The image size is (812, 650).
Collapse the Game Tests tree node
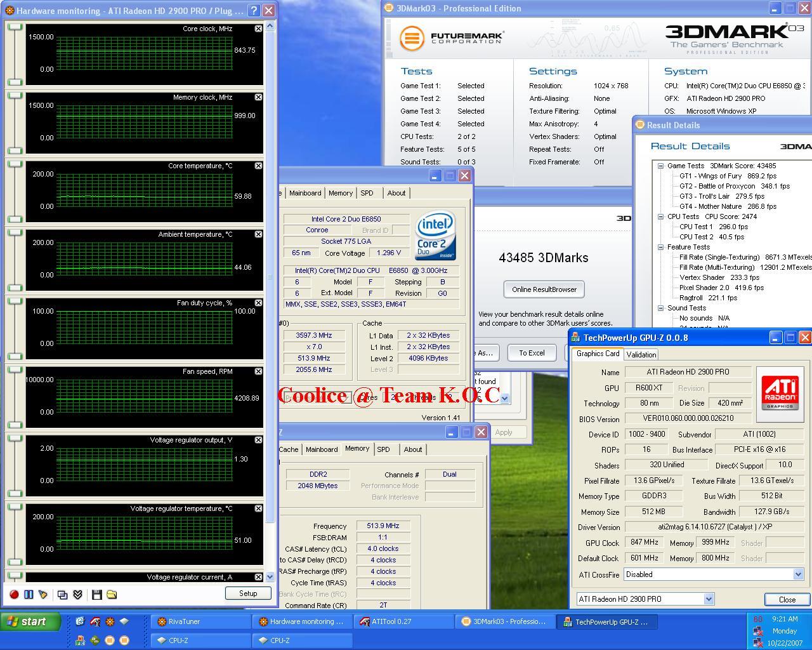[660, 166]
